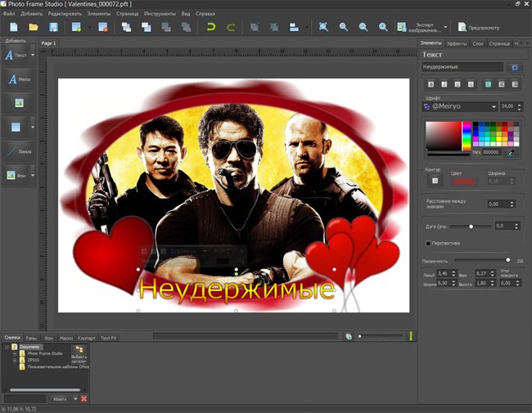This screenshot has width=532, height=413.
Task: Set text alignment to left
Action: (489, 84)
